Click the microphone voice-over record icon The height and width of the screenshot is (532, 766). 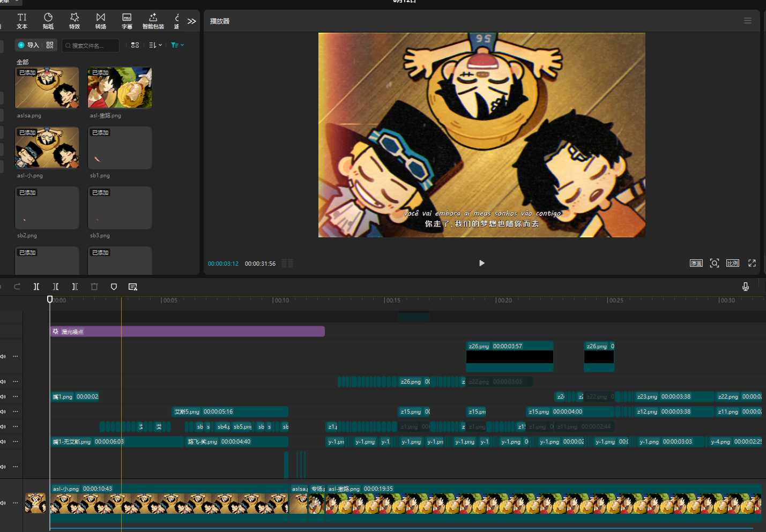point(745,287)
